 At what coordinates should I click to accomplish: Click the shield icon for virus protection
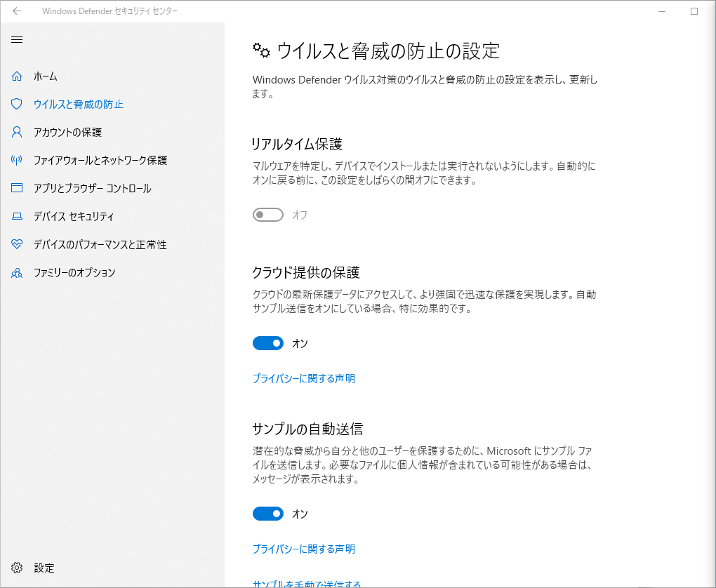[x=17, y=104]
